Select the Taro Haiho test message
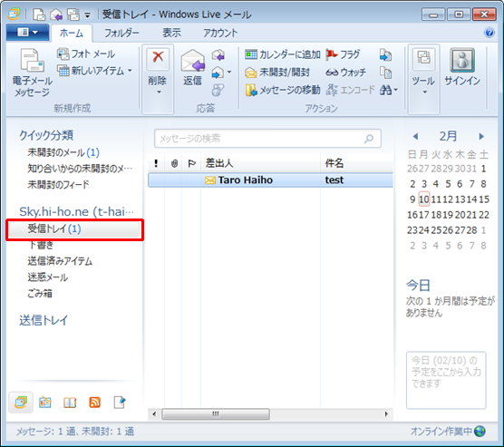The height and width of the screenshot is (447, 504). click(x=270, y=180)
